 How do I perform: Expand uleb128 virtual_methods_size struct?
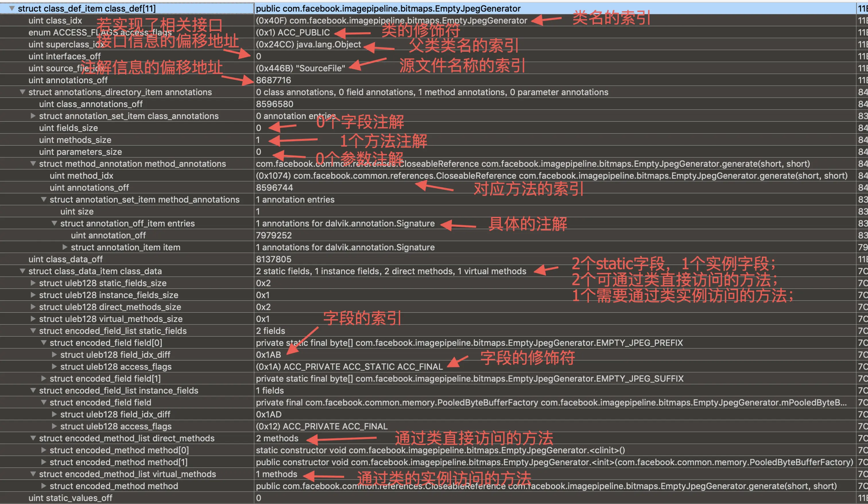[33, 319]
